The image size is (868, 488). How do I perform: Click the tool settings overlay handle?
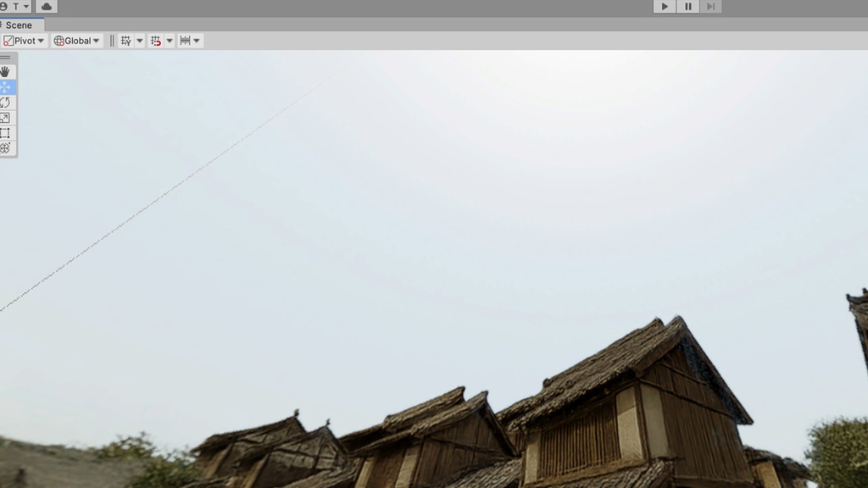click(x=112, y=41)
